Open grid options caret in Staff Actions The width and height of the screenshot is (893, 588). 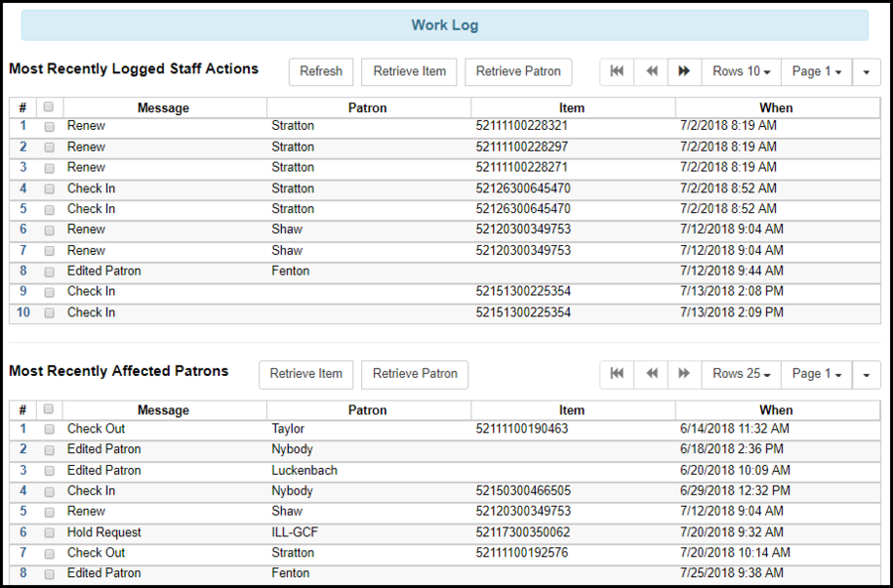[x=866, y=71]
